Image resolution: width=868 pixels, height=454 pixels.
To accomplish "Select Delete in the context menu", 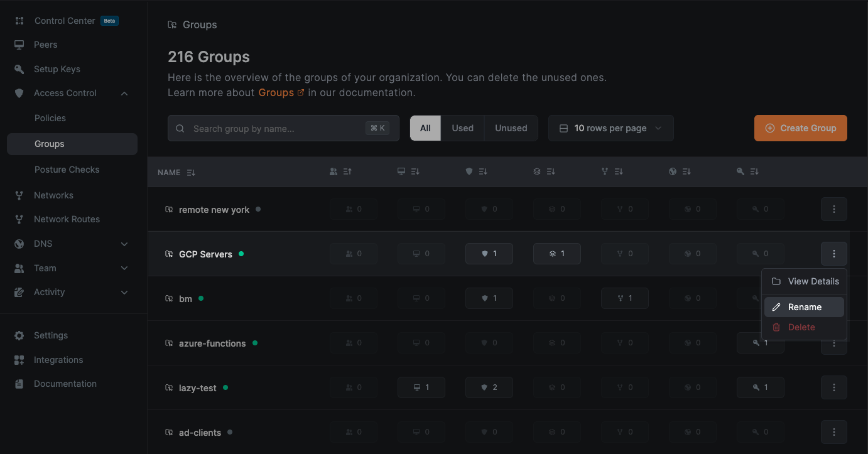I will pos(801,327).
